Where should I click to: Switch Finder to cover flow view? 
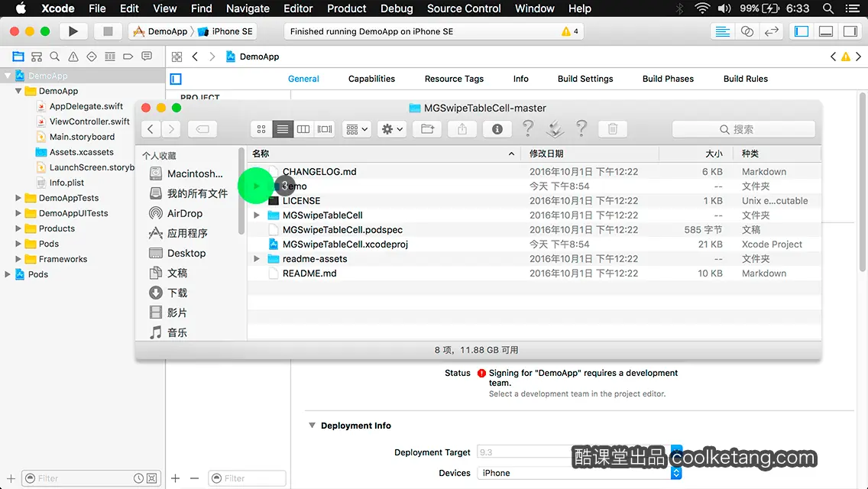coord(325,129)
